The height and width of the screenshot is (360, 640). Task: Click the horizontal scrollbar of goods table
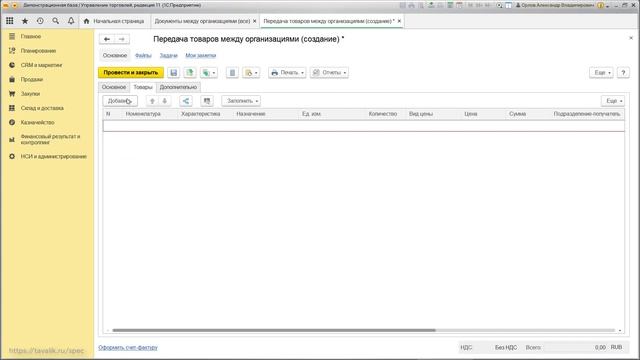pyautogui.click(x=274, y=330)
